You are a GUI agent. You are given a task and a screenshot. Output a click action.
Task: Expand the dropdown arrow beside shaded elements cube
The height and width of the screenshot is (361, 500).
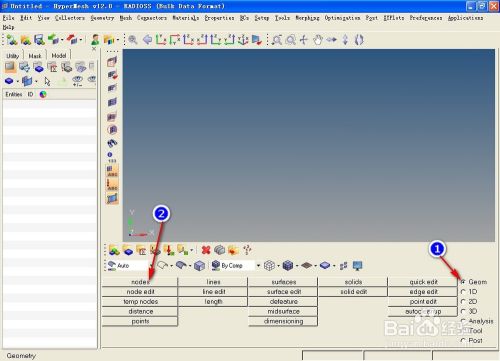click(x=297, y=266)
